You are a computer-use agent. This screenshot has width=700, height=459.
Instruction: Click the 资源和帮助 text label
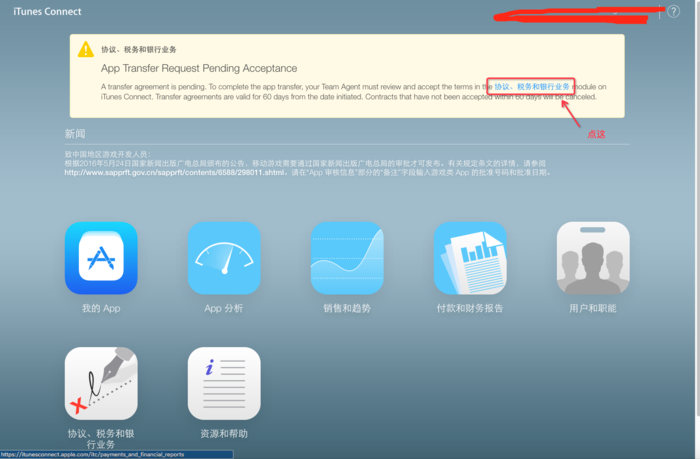click(224, 434)
